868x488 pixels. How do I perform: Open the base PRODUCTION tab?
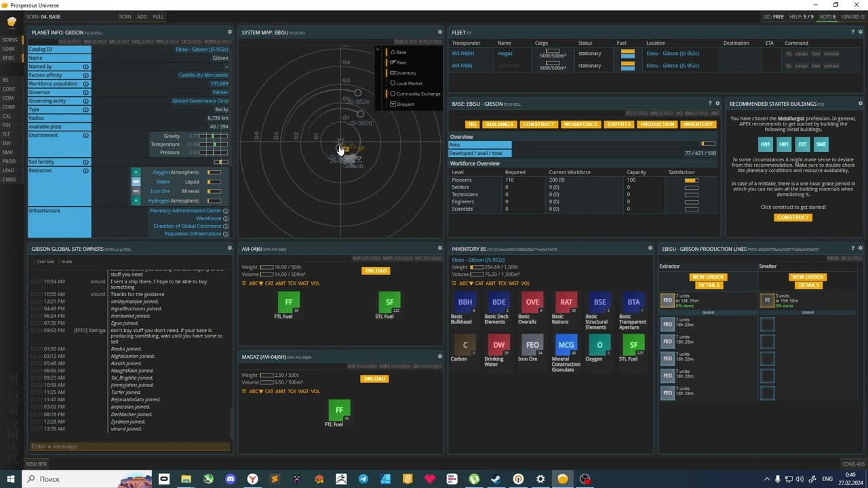pos(657,125)
